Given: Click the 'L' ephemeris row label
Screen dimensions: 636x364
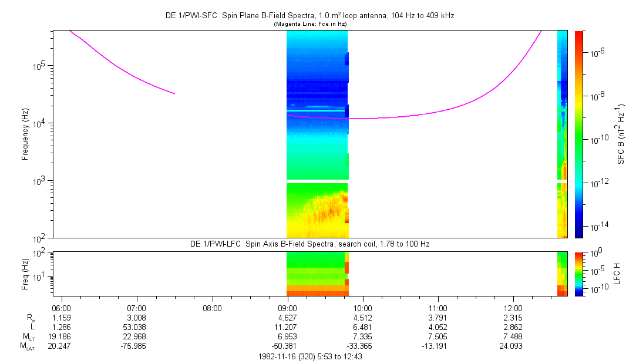Looking at the screenshot, I should 33,327.
